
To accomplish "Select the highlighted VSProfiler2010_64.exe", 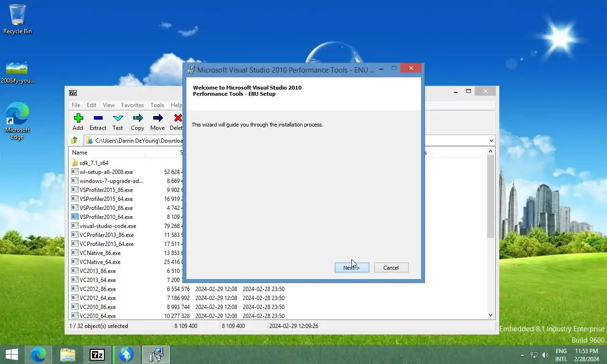I will pyautogui.click(x=106, y=217).
